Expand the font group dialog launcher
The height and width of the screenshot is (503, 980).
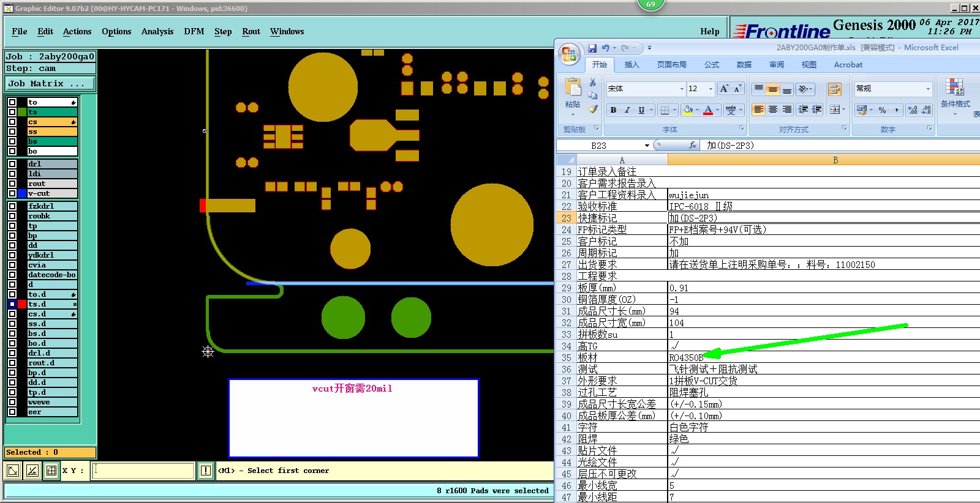[x=741, y=129]
